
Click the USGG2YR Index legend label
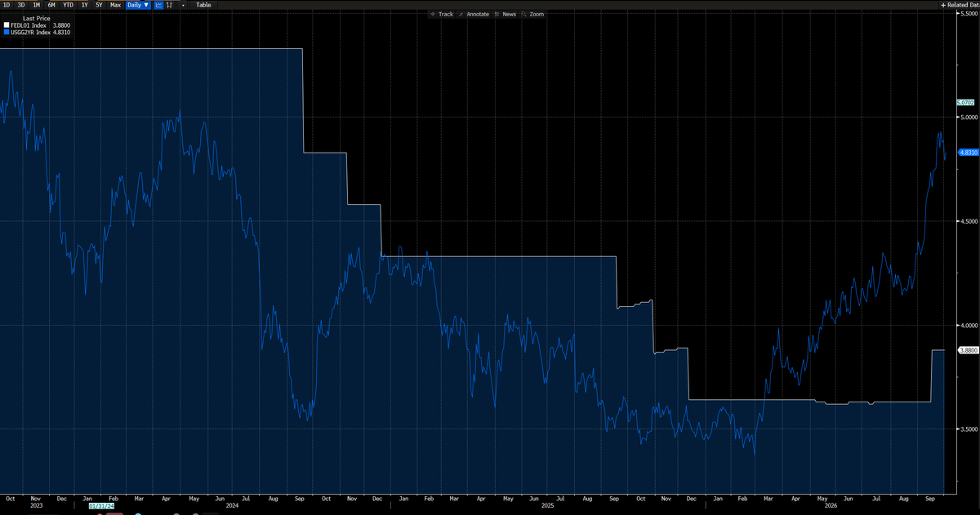[30, 33]
